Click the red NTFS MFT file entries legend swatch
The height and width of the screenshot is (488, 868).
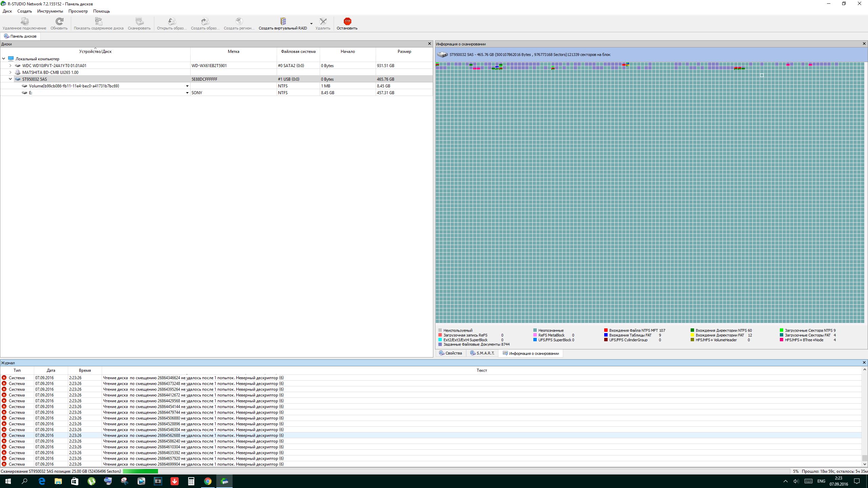(x=606, y=330)
